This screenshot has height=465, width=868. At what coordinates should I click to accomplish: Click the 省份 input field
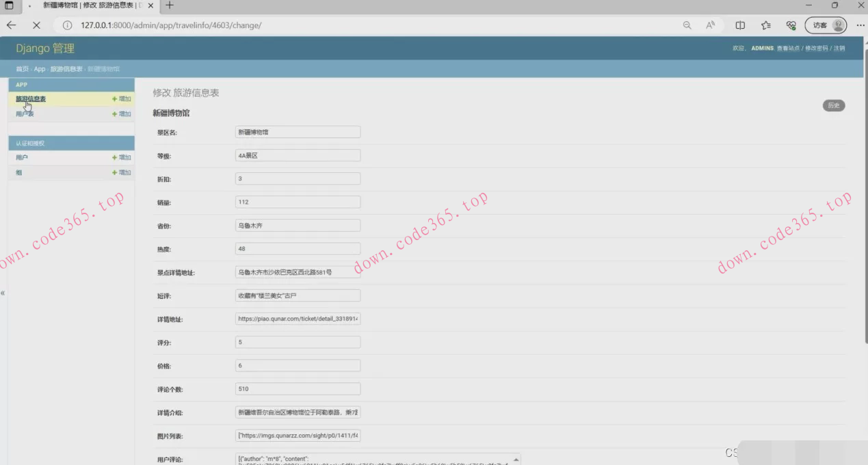pyautogui.click(x=298, y=225)
